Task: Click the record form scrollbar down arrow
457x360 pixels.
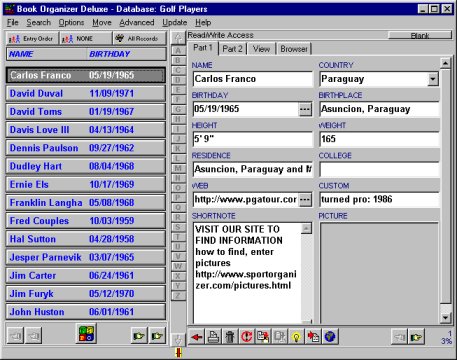Action: 446,318
